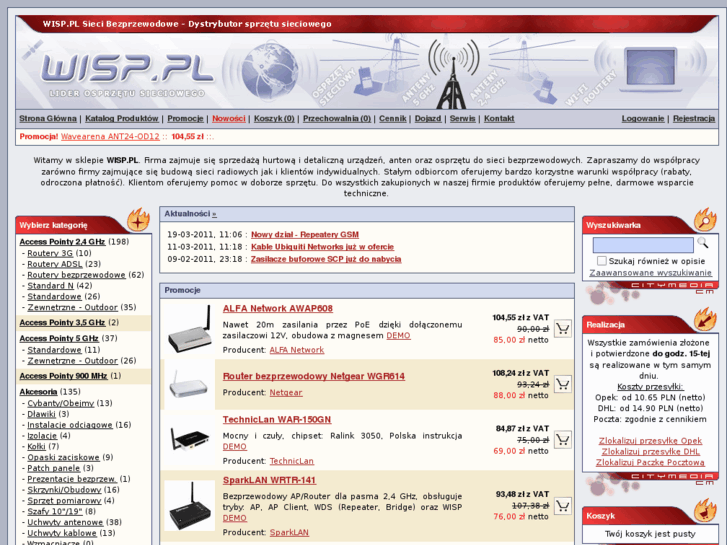Open producer link SparkLAN
Viewport: 727px width, 545px height.
pos(289,532)
